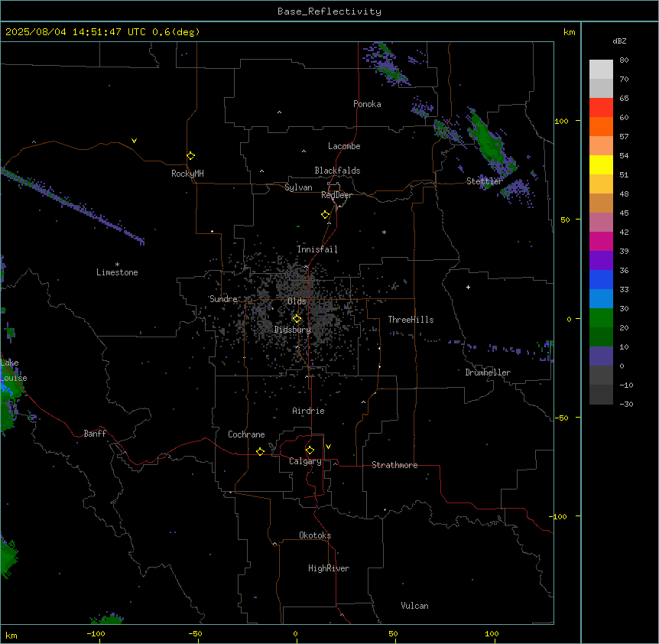Click the HighRiver label
Image resolution: width=659 pixels, height=644 pixels.
pyautogui.click(x=328, y=568)
